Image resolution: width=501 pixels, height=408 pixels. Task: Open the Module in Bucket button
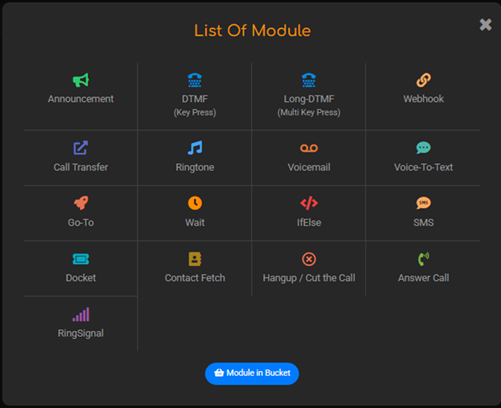252,373
